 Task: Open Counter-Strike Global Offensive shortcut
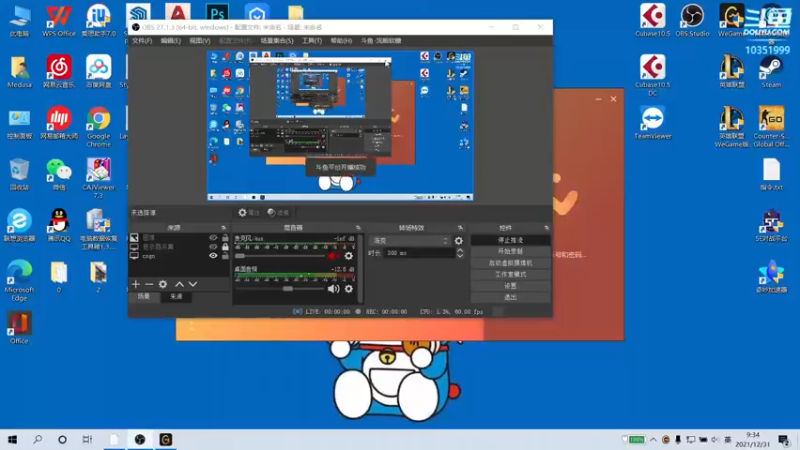(771, 127)
